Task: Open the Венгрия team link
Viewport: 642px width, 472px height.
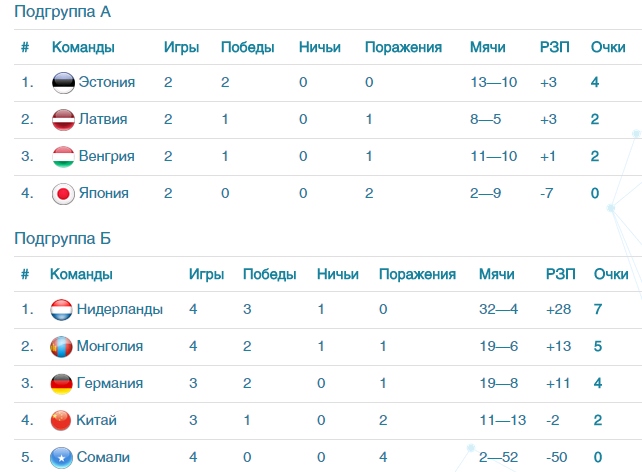Action: 106,156
